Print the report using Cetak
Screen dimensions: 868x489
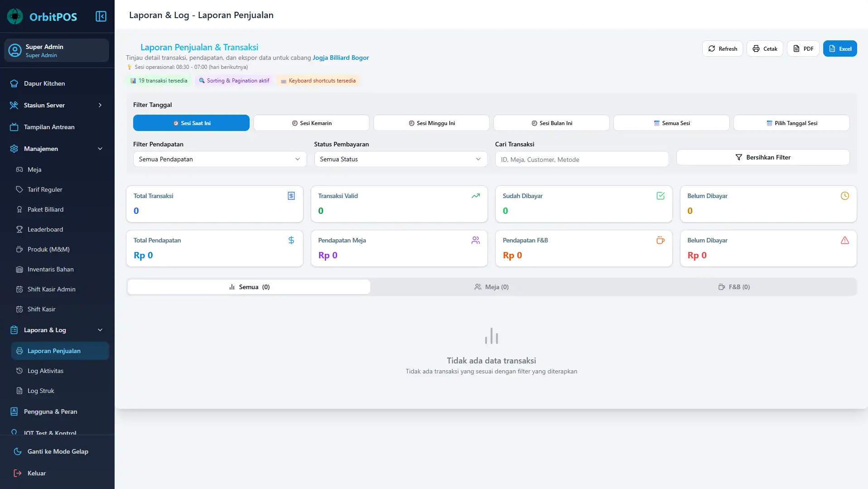pyautogui.click(x=765, y=48)
